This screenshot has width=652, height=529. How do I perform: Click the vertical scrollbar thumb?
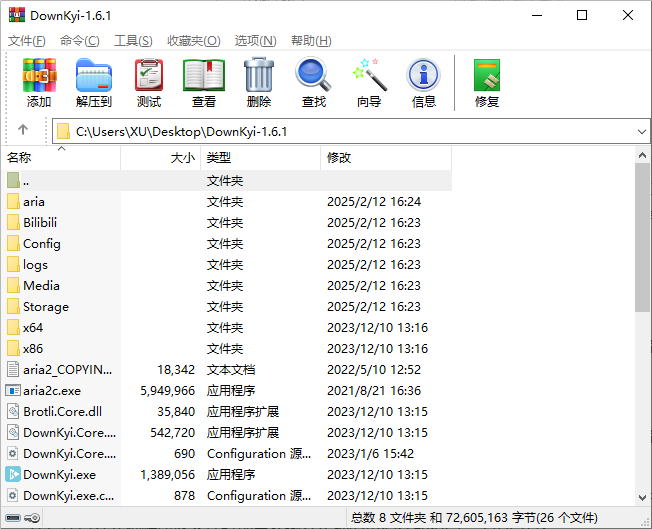[x=642, y=237]
